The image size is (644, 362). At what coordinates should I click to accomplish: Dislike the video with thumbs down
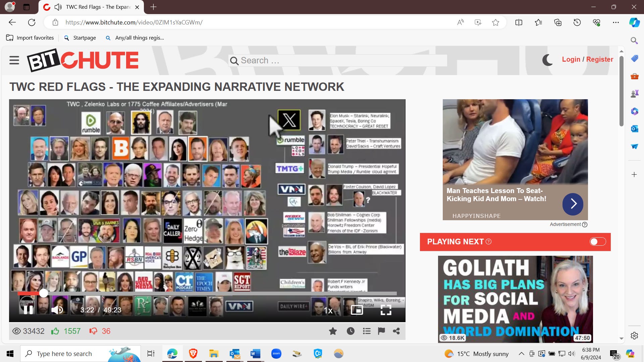93,331
